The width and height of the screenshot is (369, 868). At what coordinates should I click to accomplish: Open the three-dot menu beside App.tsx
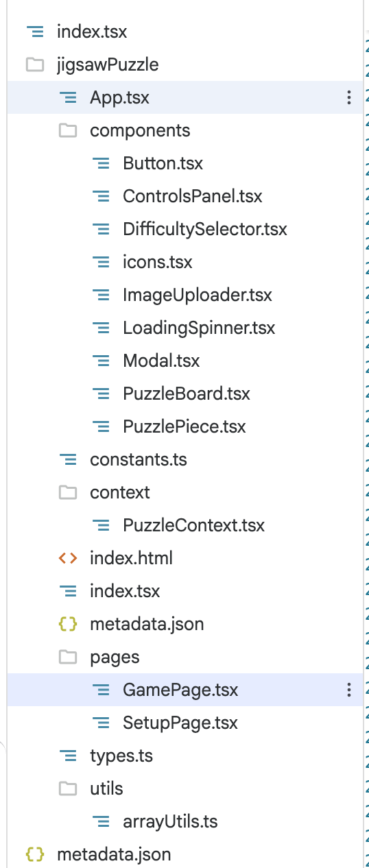[349, 97]
